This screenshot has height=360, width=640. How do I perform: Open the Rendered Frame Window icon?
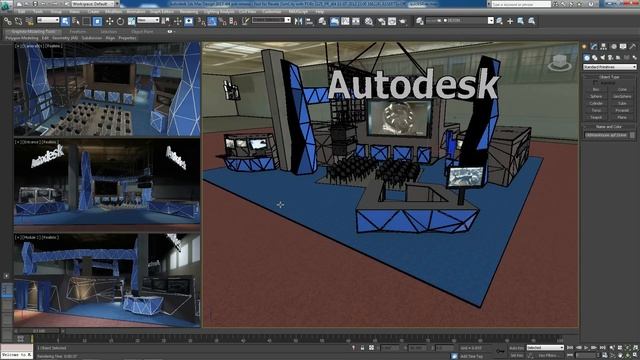pos(392,21)
